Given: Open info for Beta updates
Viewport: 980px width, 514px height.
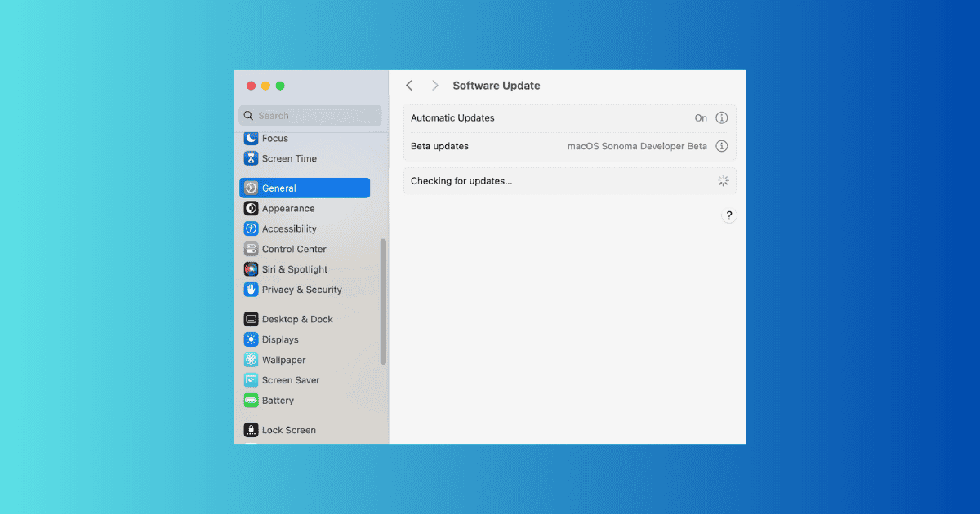Looking at the screenshot, I should (x=722, y=146).
